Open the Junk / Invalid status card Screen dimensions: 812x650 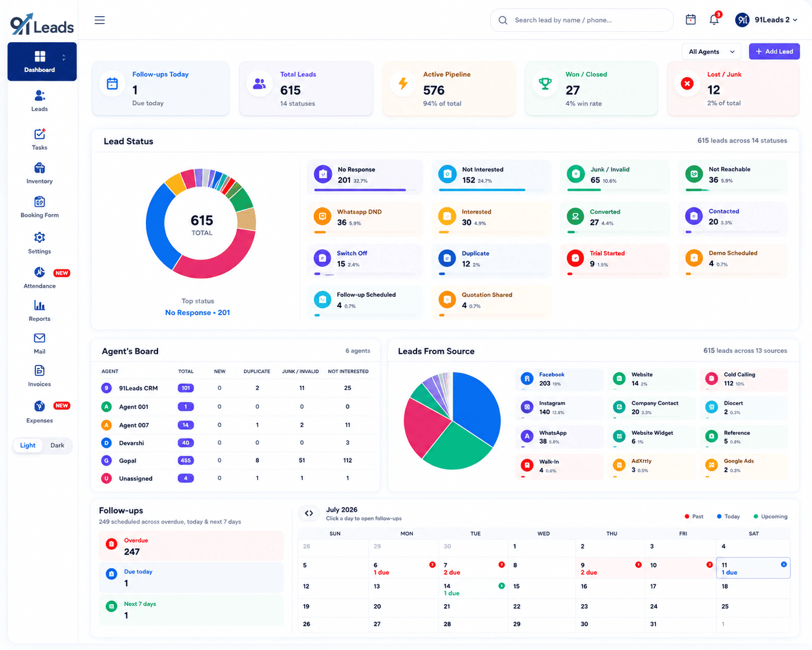[x=615, y=177]
